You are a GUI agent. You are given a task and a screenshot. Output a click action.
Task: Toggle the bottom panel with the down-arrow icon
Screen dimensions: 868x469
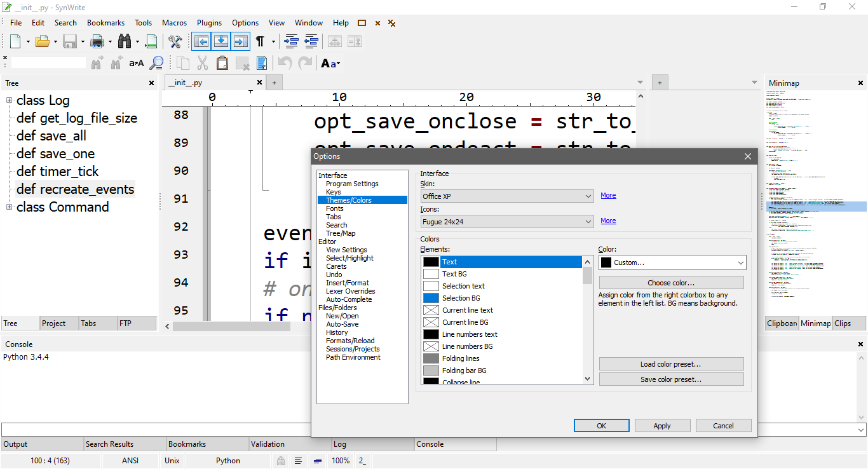point(221,42)
